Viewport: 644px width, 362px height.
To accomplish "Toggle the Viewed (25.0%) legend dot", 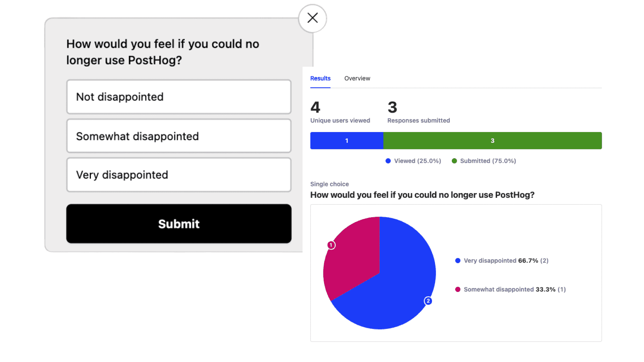I will (x=388, y=161).
